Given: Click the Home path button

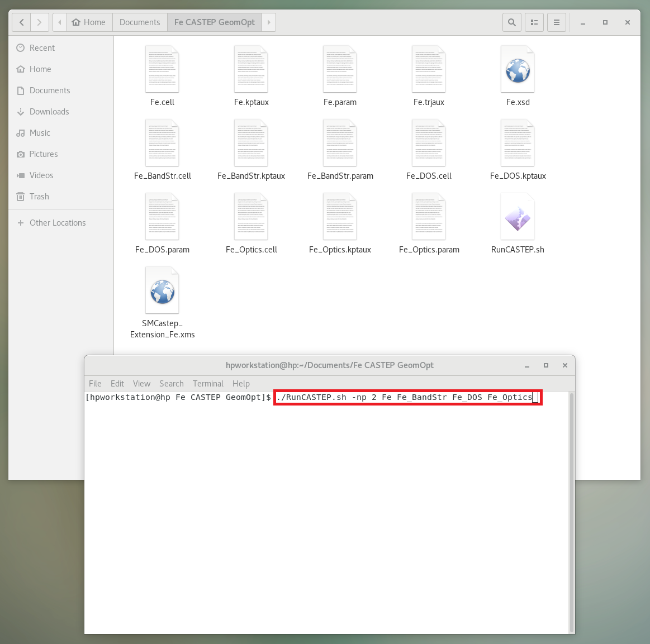Looking at the screenshot, I should click(x=89, y=22).
